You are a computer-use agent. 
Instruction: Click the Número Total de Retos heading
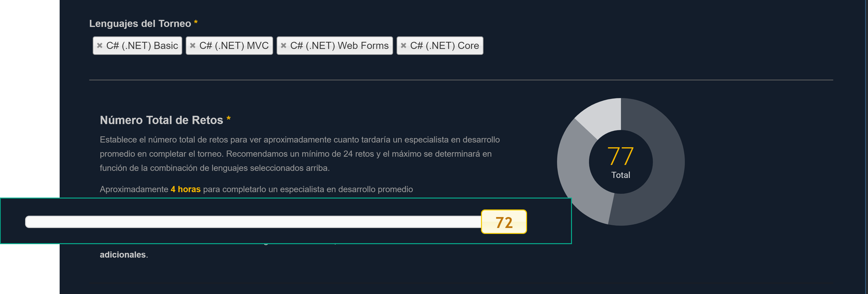[x=161, y=120]
